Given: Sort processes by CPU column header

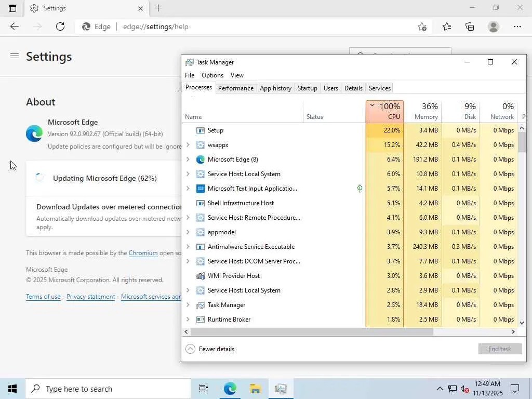Looking at the screenshot, I should [x=385, y=111].
